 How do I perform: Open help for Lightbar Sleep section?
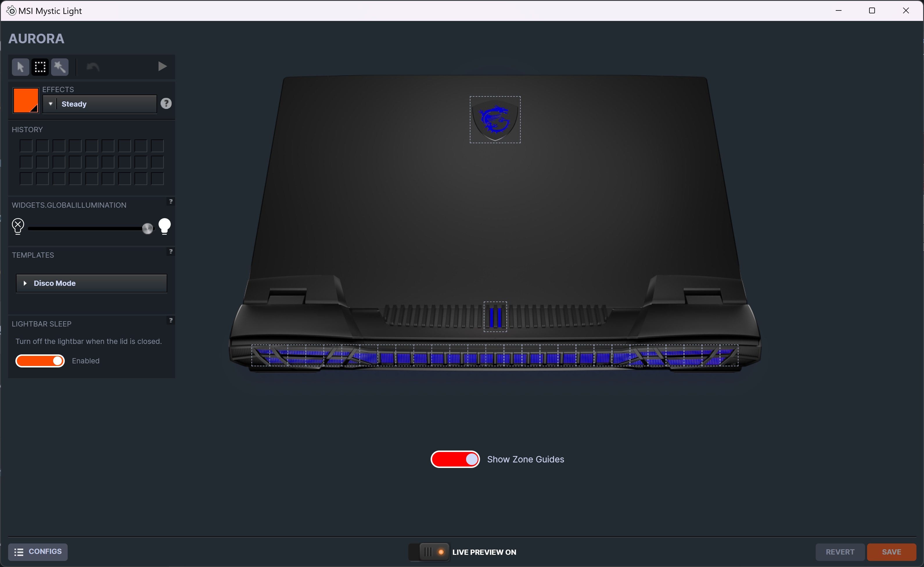click(x=171, y=320)
